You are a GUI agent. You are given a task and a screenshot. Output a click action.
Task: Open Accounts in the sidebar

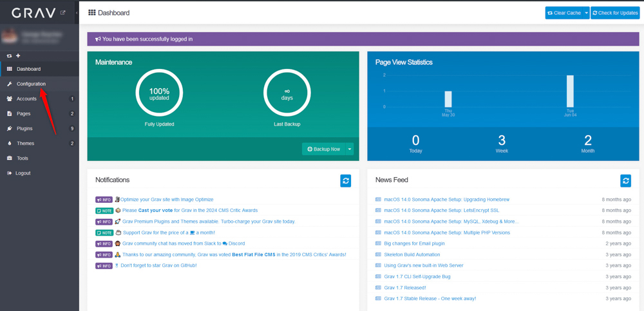click(39, 99)
